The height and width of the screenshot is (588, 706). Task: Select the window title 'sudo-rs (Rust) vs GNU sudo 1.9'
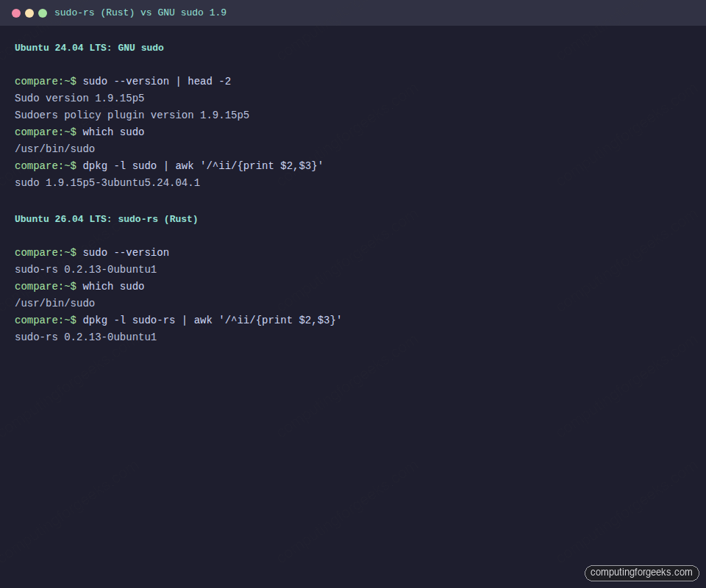[x=140, y=12]
